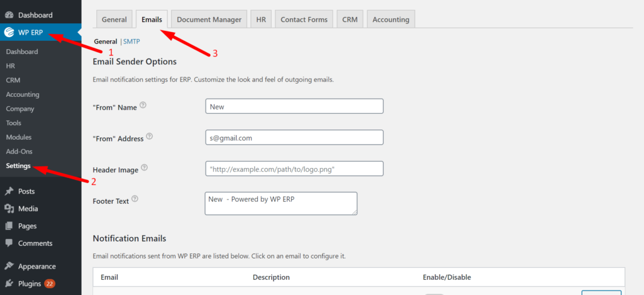Click the Footer Text textarea
The width and height of the screenshot is (644, 295).
(x=281, y=204)
